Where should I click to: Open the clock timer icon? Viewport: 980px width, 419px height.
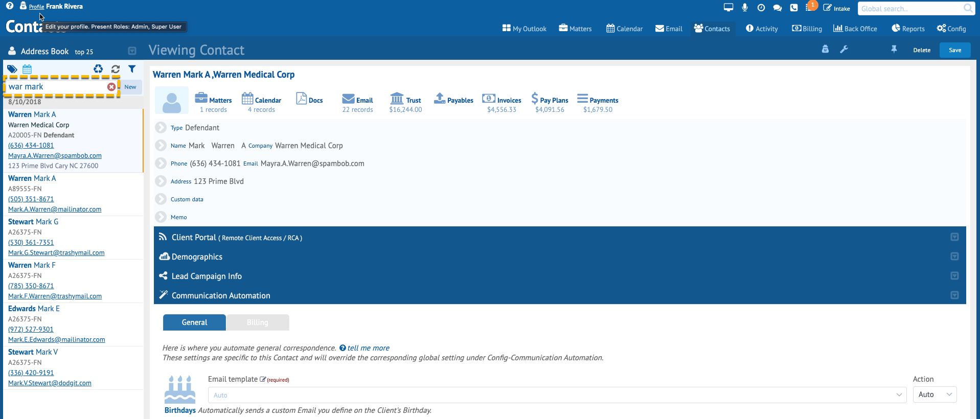(x=761, y=7)
